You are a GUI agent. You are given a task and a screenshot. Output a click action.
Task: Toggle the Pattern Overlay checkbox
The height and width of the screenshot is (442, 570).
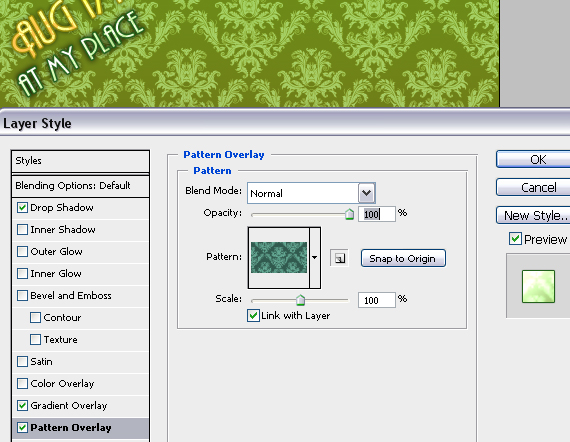pos(23,427)
